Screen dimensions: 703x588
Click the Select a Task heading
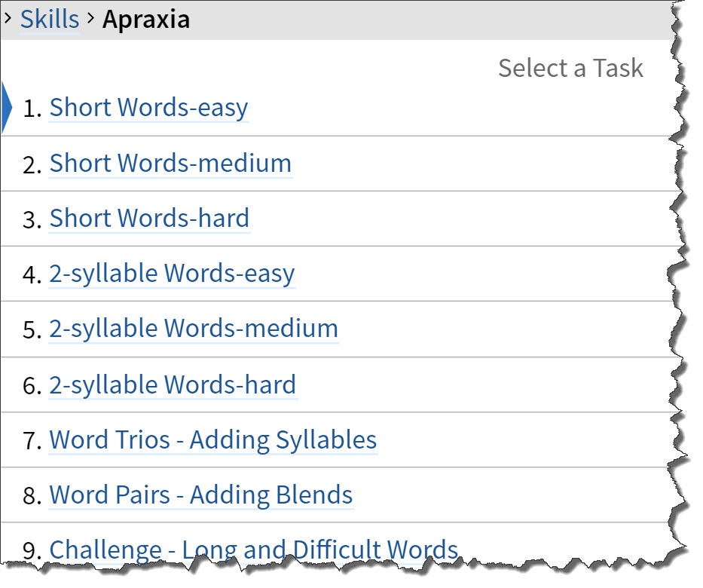570,68
